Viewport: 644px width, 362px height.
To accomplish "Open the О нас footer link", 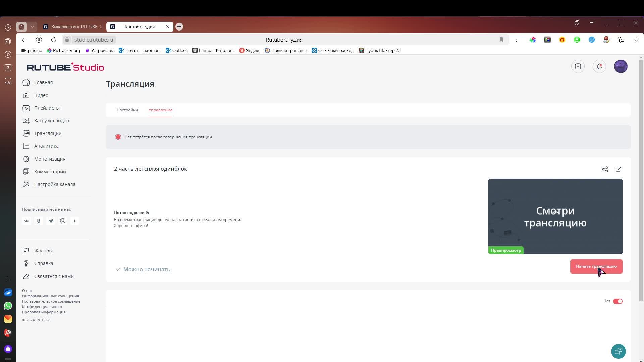I will click(27, 291).
